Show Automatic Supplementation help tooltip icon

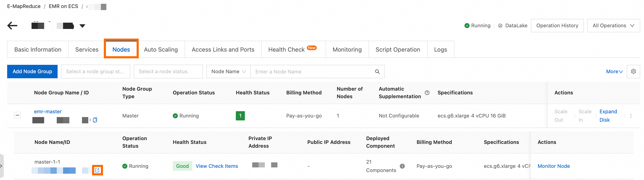point(427,93)
